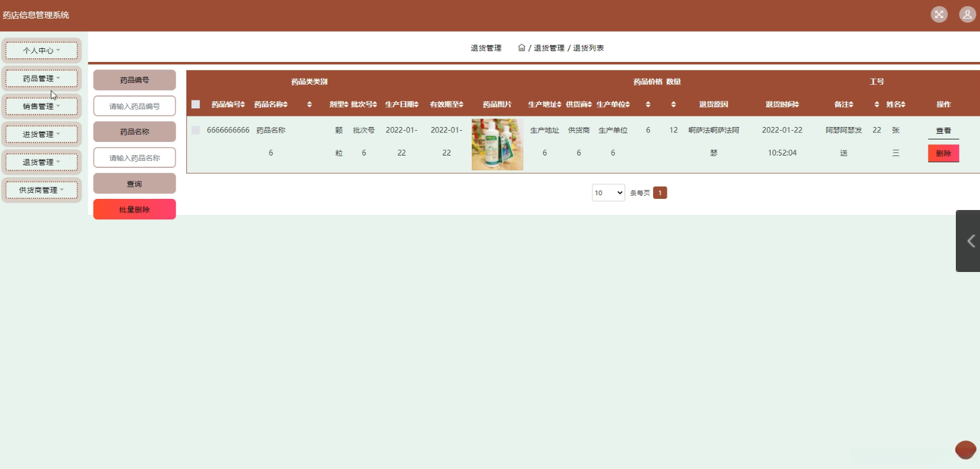The height and width of the screenshot is (469, 980).
Task: Click the 退货管理 page title above the table
Action: [486, 48]
